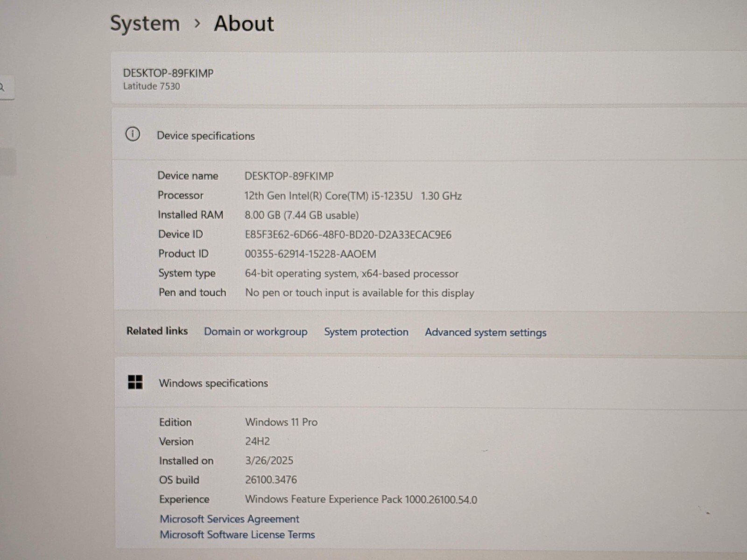Select the Windows Feature Experience Pack value
This screenshot has height=560, width=747.
pos(361,499)
